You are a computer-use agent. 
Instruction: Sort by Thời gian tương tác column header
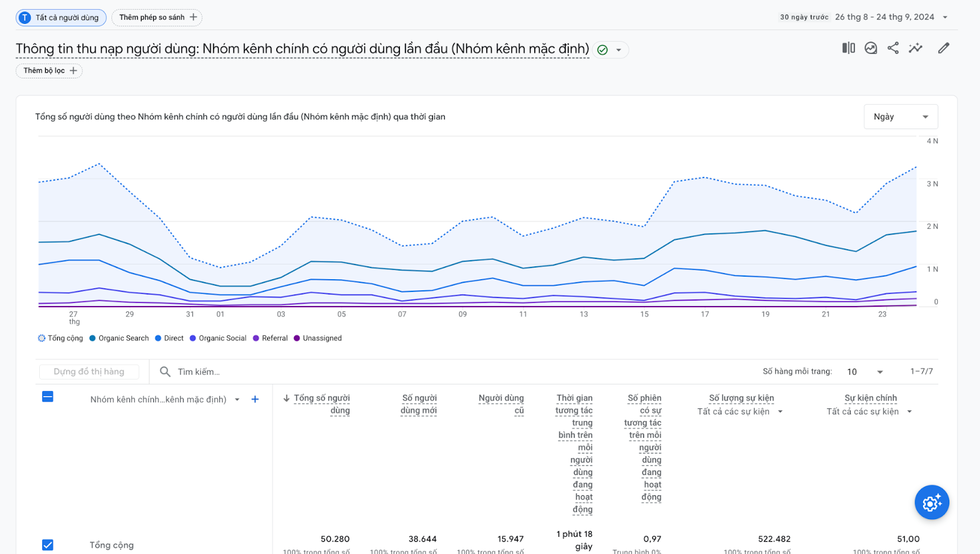coord(575,454)
